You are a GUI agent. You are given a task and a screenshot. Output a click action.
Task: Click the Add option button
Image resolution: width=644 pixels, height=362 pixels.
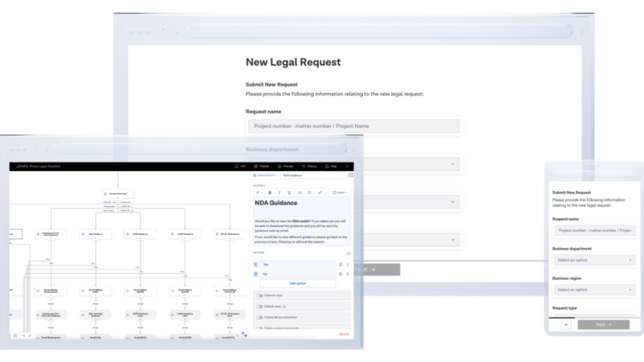[298, 283]
